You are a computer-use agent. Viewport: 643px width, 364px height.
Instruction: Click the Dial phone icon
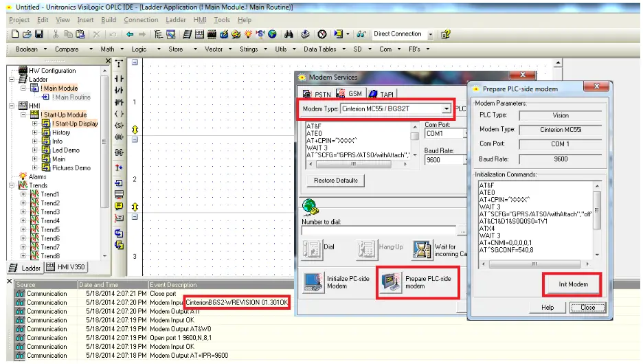[313, 249]
